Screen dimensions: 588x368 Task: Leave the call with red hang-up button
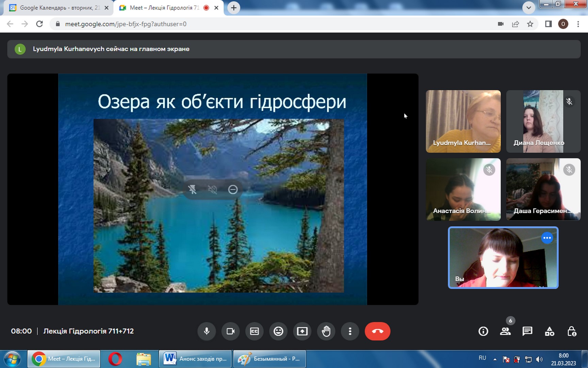tap(377, 331)
